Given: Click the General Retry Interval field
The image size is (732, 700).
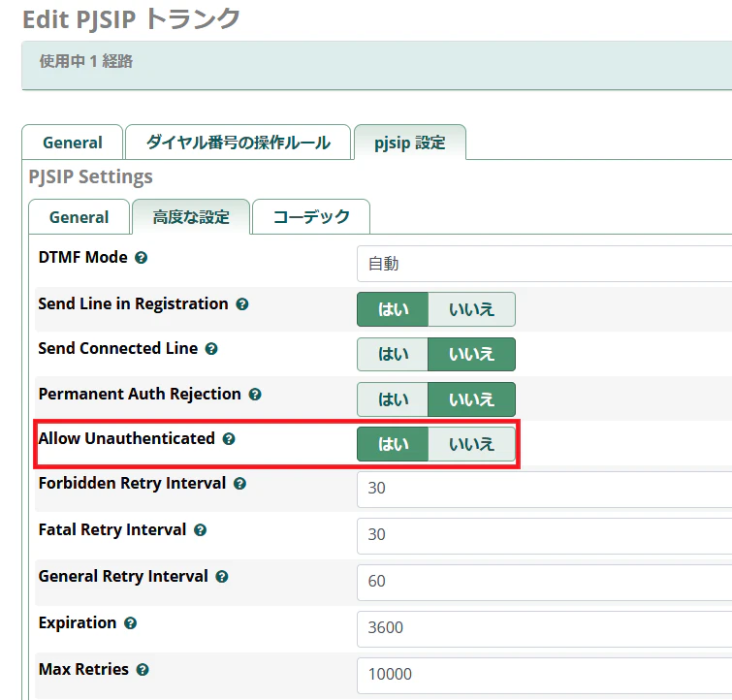Looking at the screenshot, I should click(544, 583).
